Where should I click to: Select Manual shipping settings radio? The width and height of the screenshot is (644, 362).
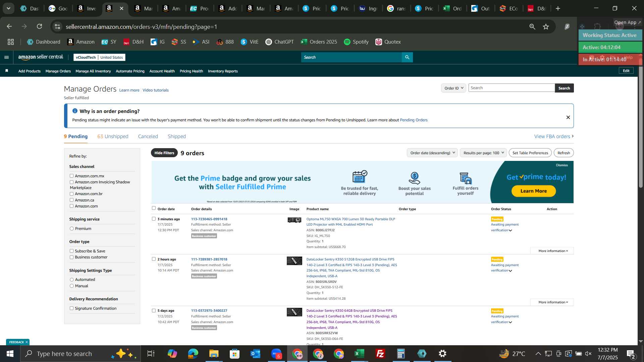pyautogui.click(x=71, y=286)
